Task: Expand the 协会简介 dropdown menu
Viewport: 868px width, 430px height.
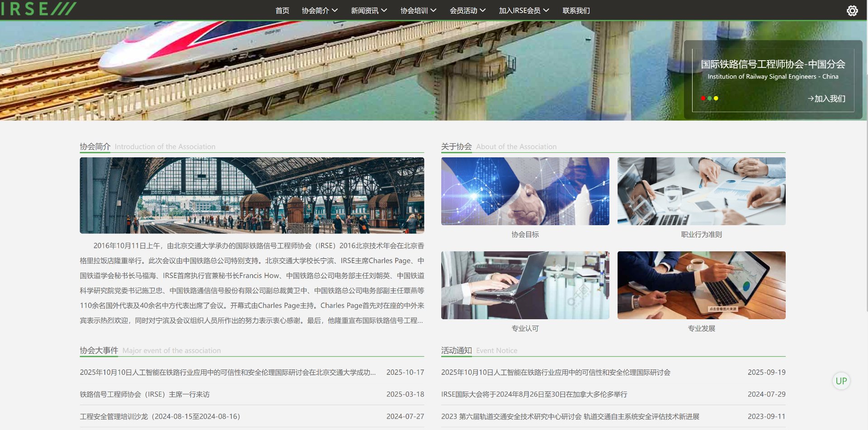Action: (320, 10)
